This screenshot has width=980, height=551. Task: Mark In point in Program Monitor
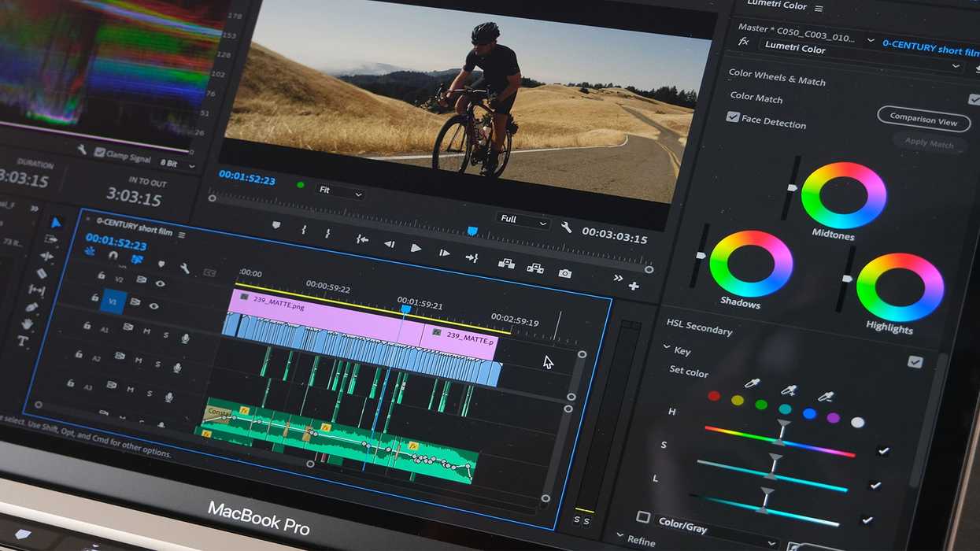point(304,229)
